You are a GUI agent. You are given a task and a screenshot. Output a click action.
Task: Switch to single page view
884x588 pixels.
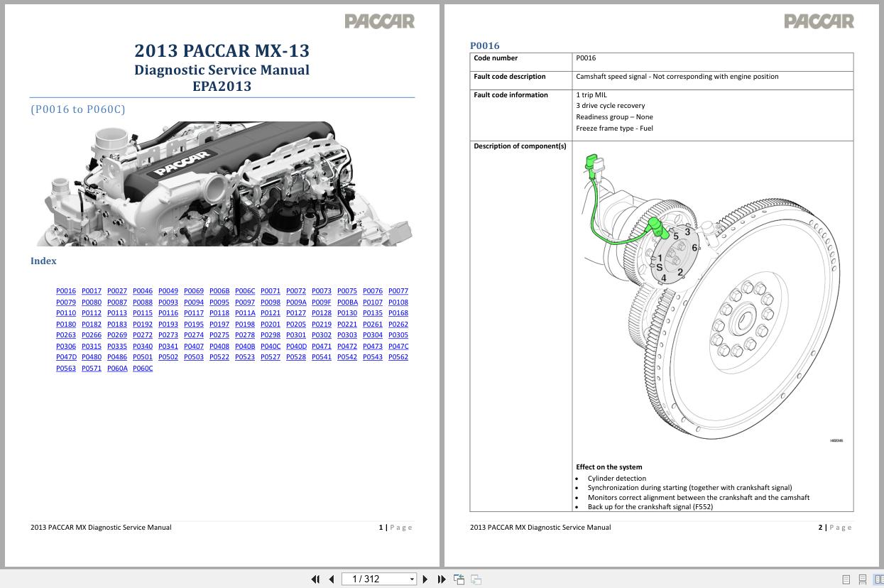click(846, 579)
